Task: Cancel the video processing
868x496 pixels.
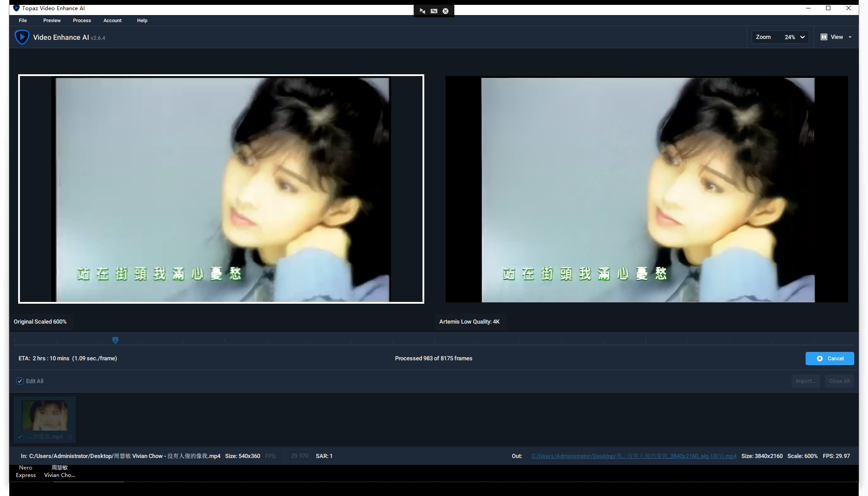Action: 830,359
